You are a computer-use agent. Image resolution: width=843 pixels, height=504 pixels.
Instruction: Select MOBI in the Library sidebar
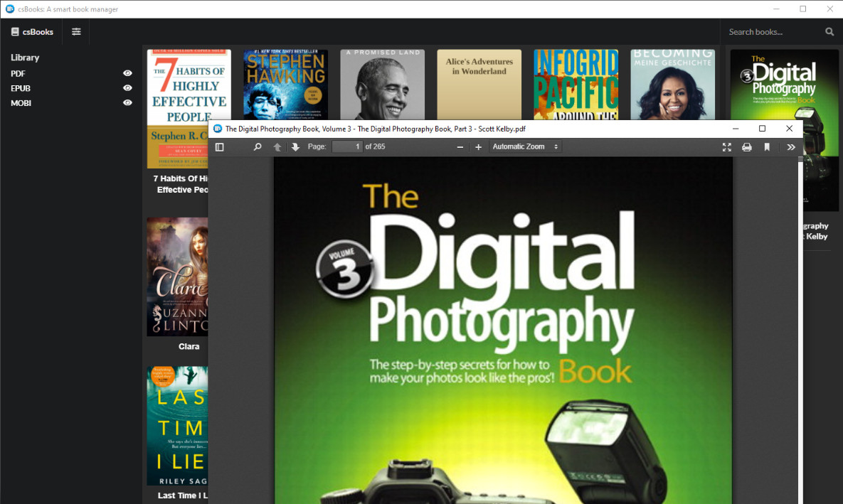21,102
